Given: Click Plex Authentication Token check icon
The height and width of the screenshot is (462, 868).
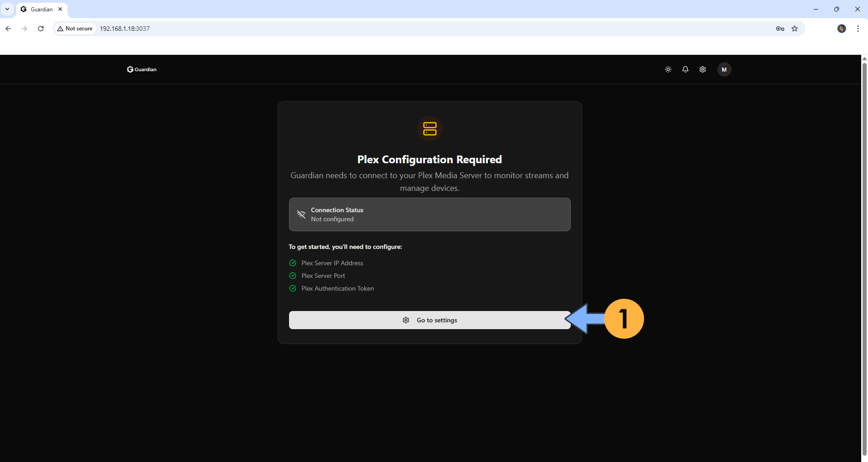Looking at the screenshot, I should tap(293, 288).
